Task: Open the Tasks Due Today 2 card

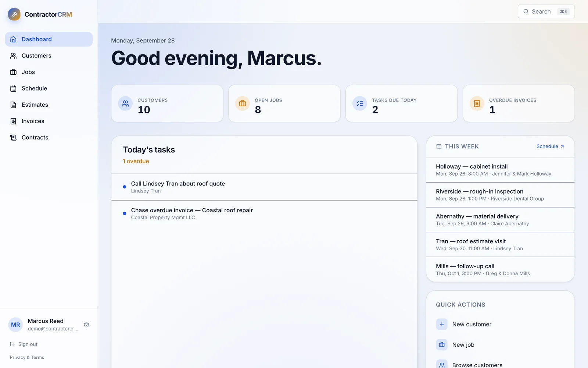Action: pos(401,103)
